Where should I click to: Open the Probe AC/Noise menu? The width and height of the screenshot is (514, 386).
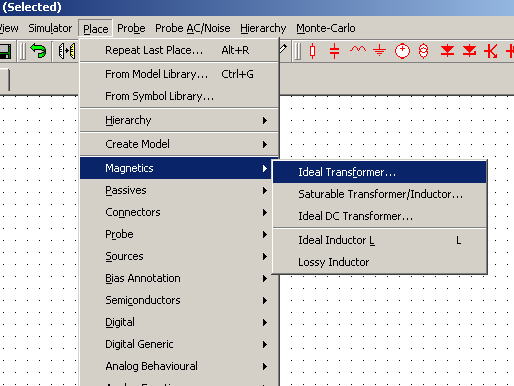click(x=193, y=28)
